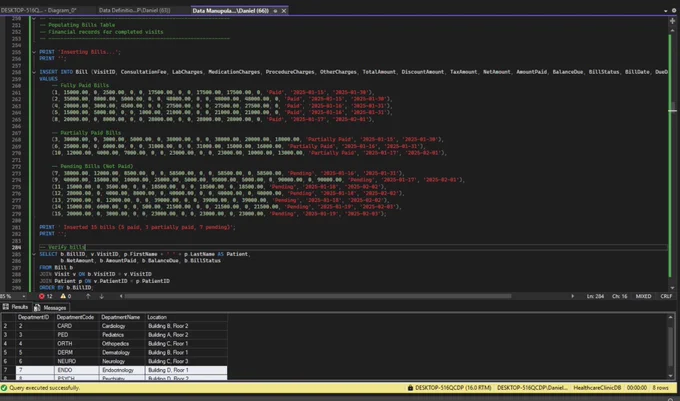Select the Data Manupula query tab
The width and height of the screenshot is (680, 401).
230,11
